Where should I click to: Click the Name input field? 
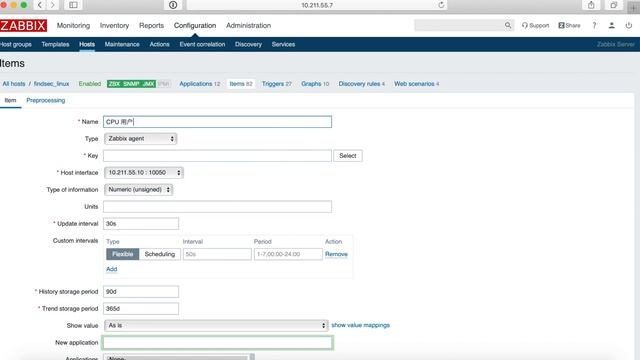[218, 122]
